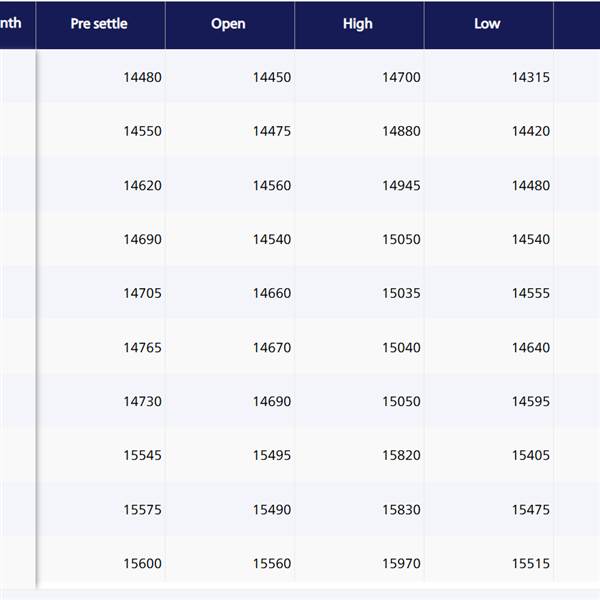The width and height of the screenshot is (600, 600).
Task: Select Open value 14475
Action: 272,131
